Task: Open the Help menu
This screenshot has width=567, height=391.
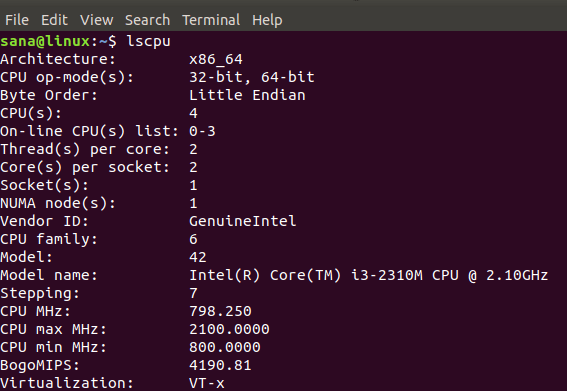Action: pos(267,20)
